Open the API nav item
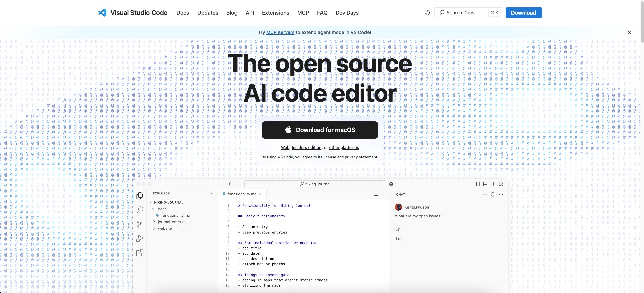 pos(250,13)
